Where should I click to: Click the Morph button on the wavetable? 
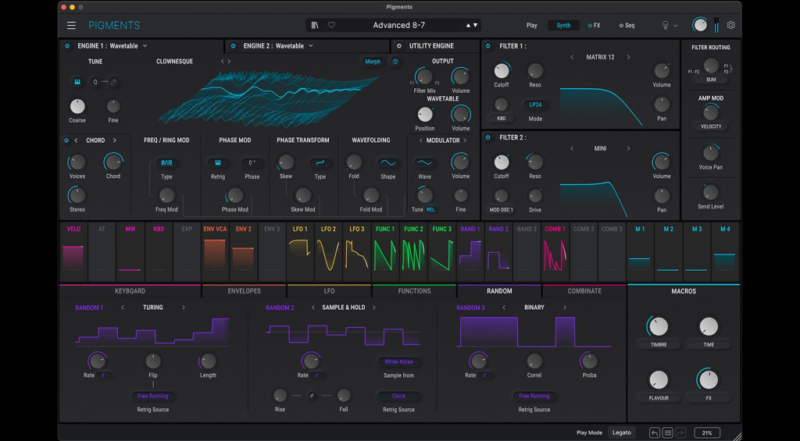click(x=372, y=61)
